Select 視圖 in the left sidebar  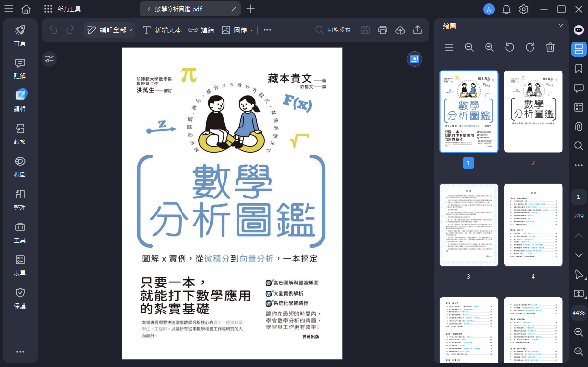[x=20, y=167]
